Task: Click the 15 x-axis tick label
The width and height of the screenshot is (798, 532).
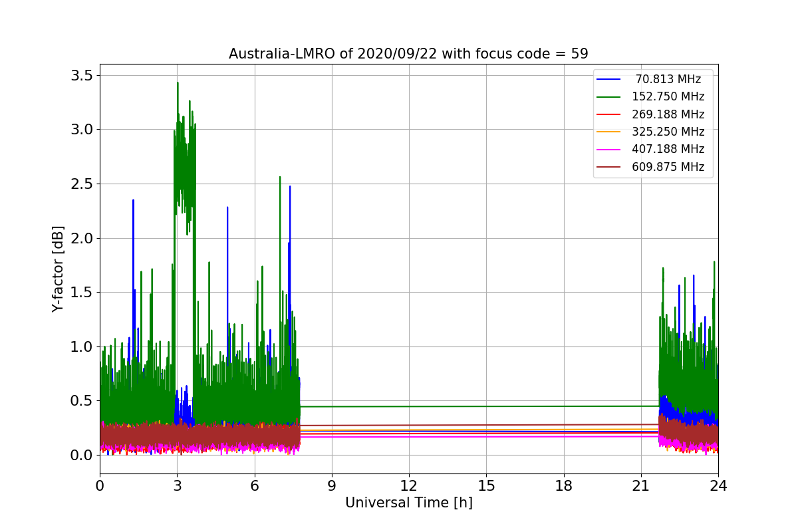Action: [486, 486]
